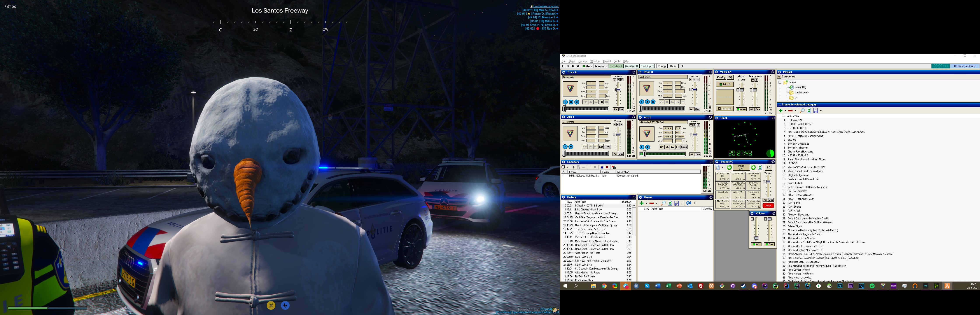This screenshot has width=980, height=315.
Task: Click the Encoders add (plus) icon
Action: (573, 167)
